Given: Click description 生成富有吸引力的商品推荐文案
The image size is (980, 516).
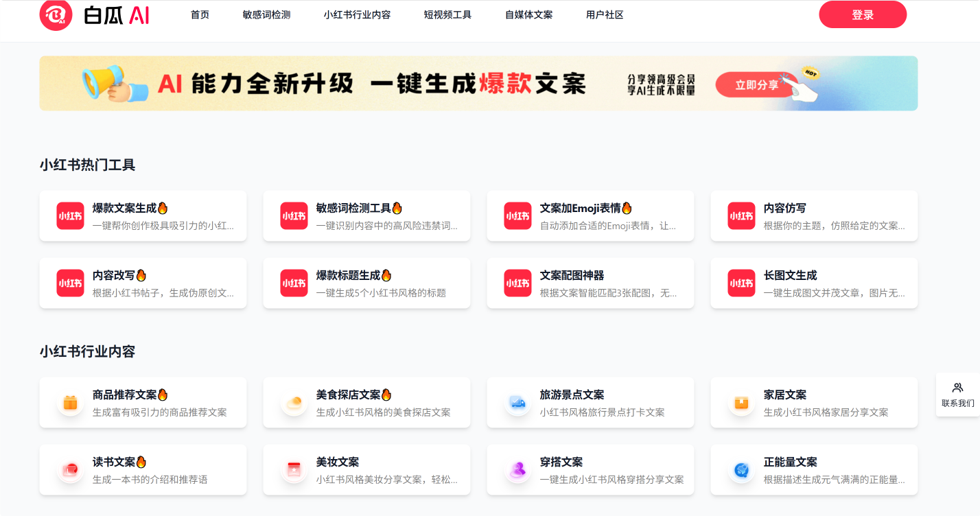Looking at the screenshot, I should point(160,412).
